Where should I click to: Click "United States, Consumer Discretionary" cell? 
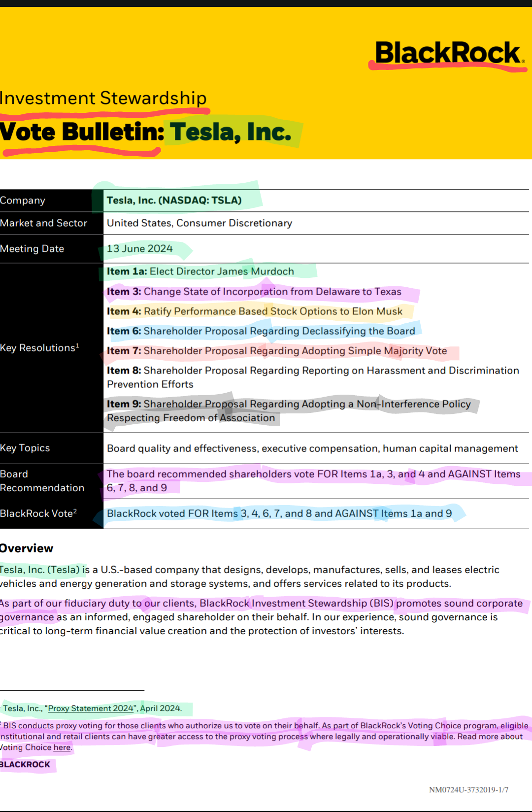point(199,223)
